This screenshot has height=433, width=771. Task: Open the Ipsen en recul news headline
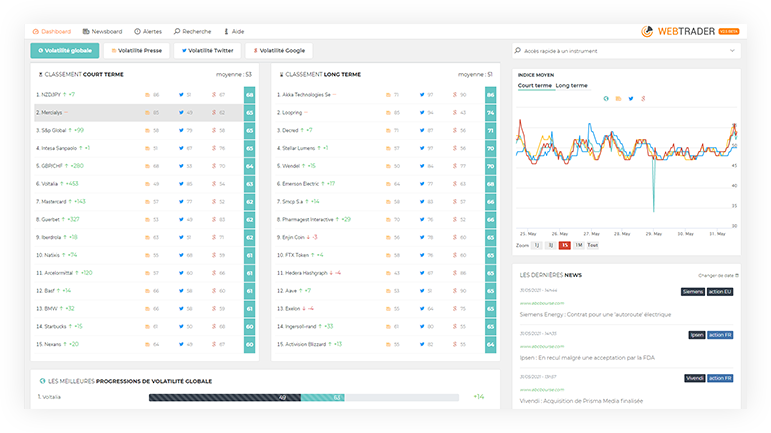[x=587, y=358]
